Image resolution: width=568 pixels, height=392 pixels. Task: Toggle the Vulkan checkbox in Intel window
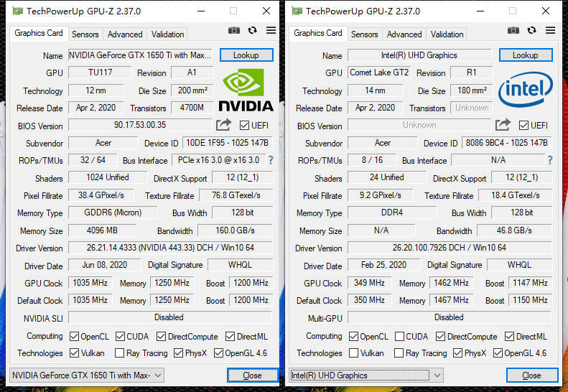point(353,353)
